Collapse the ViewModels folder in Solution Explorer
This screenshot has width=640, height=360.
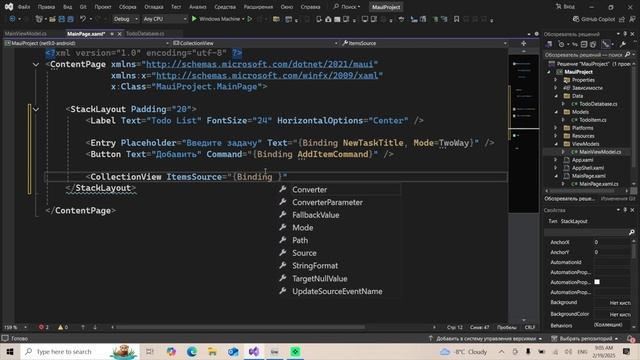click(x=556, y=144)
